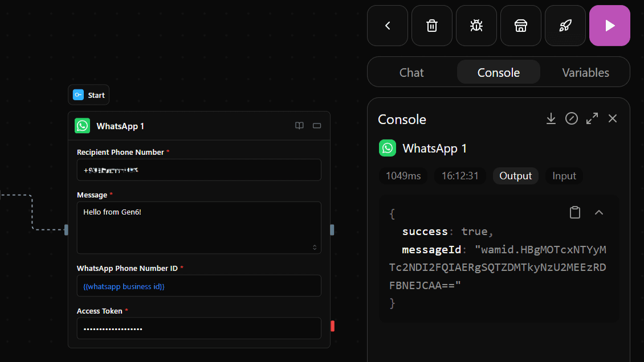Clear the console output
Viewport: 644px width, 362px height.
[571, 118]
